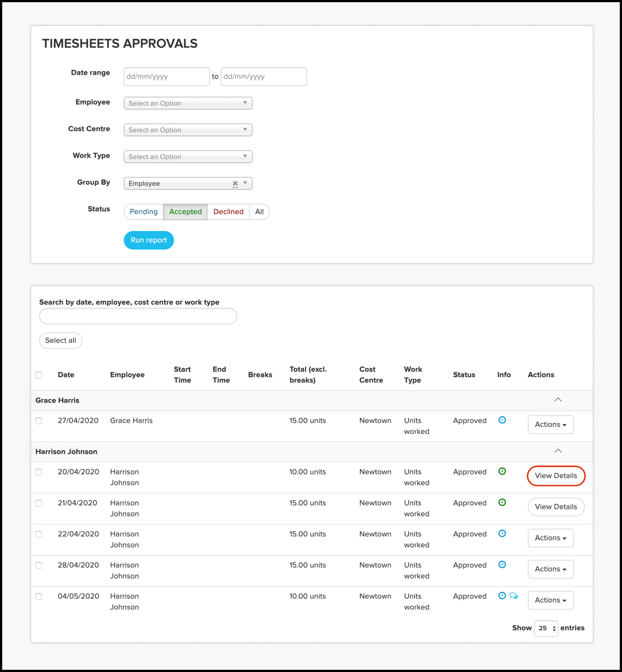Screen dimensions: 622x672
Task: Click clock info icon for Grace Harris 27/04/2020
Action: (502, 420)
